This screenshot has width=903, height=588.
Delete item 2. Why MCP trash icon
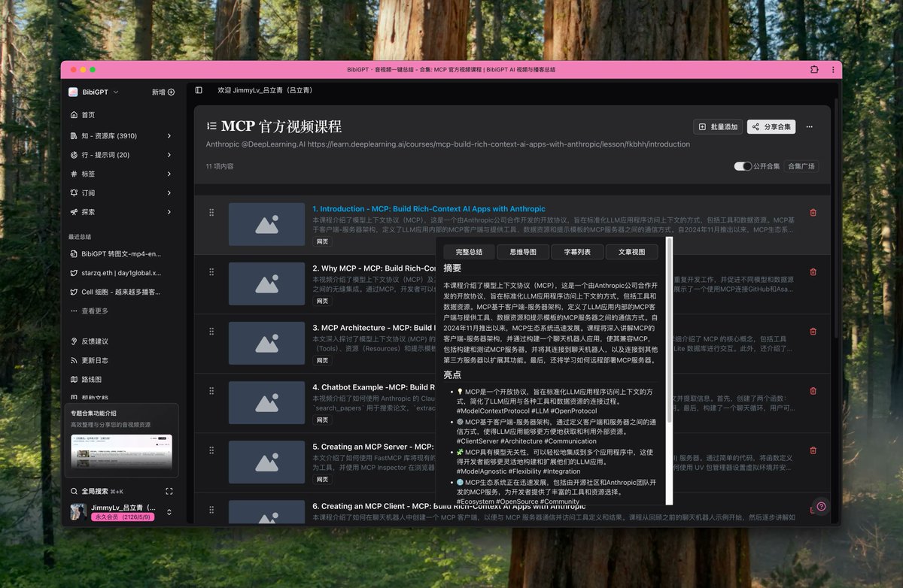tap(813, 272)
